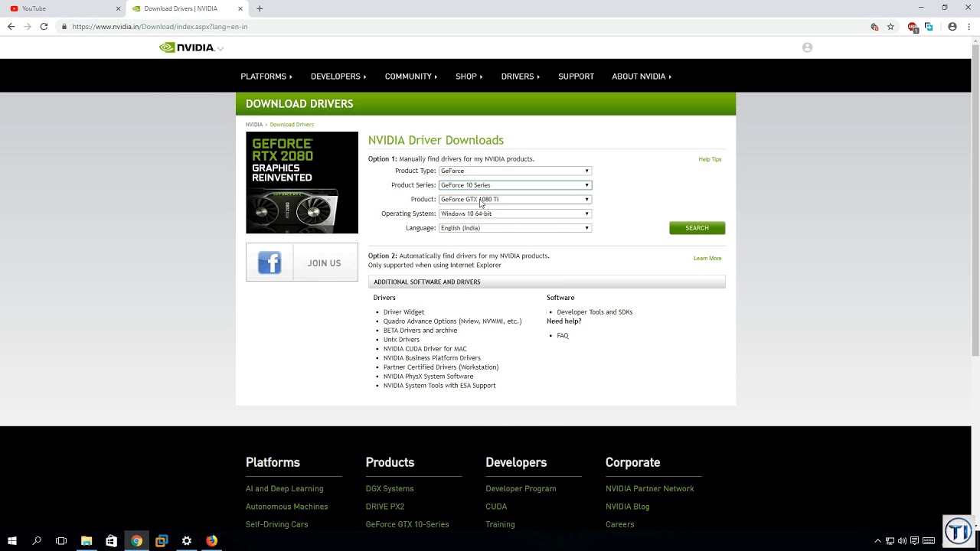The width and height of the screenshot is (980, 551).
Task: Open the Microsoft Store taskbar icon
Action: (x=111, y=541)
